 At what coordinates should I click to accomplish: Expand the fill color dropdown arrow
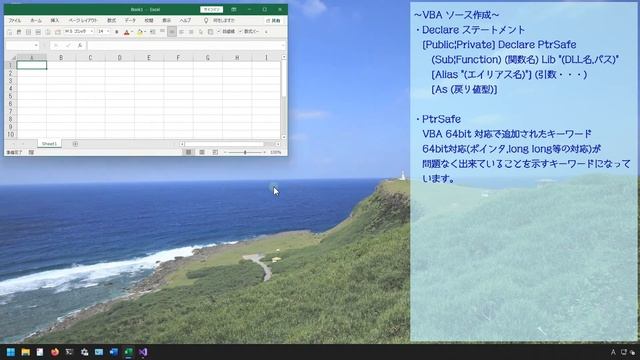tap(145, 32)
